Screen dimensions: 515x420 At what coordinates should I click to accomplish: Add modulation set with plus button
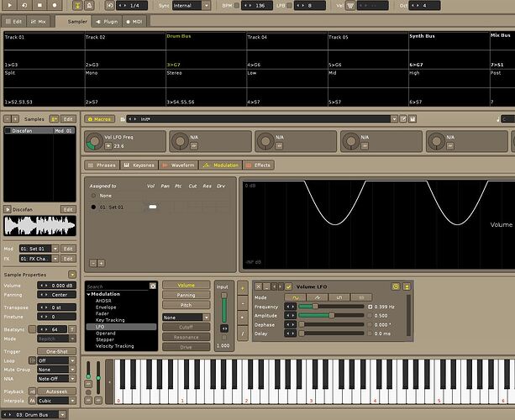(101, 263)
